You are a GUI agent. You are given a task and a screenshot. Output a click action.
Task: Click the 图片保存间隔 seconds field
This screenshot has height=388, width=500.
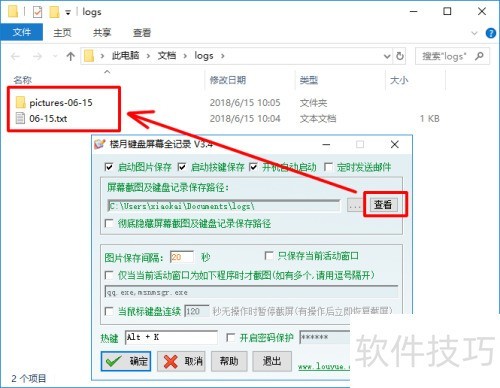pos(182,257)
